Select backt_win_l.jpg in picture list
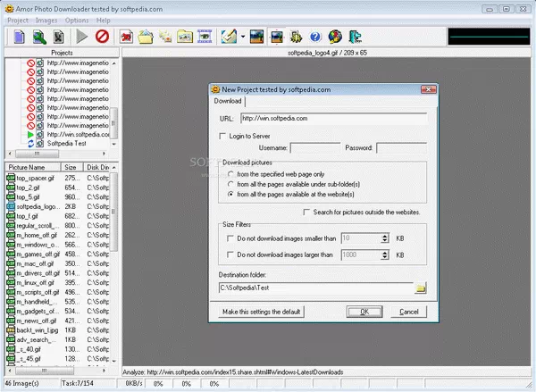Screen dimensions: 536x392 tap(38, 330)
